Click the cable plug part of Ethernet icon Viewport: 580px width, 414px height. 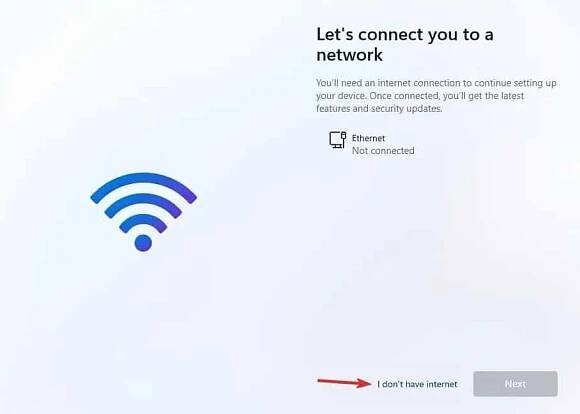tap(344, 135)
